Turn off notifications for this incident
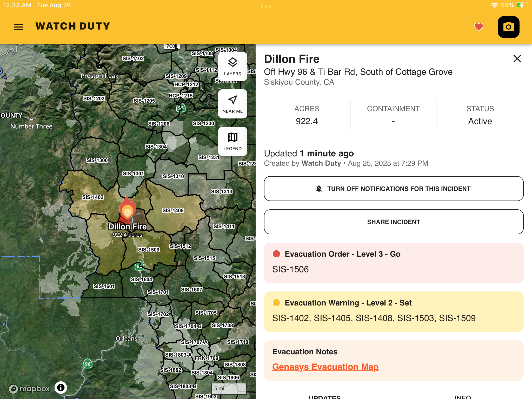This screenshot has width=532, height=399. [394, 189]
